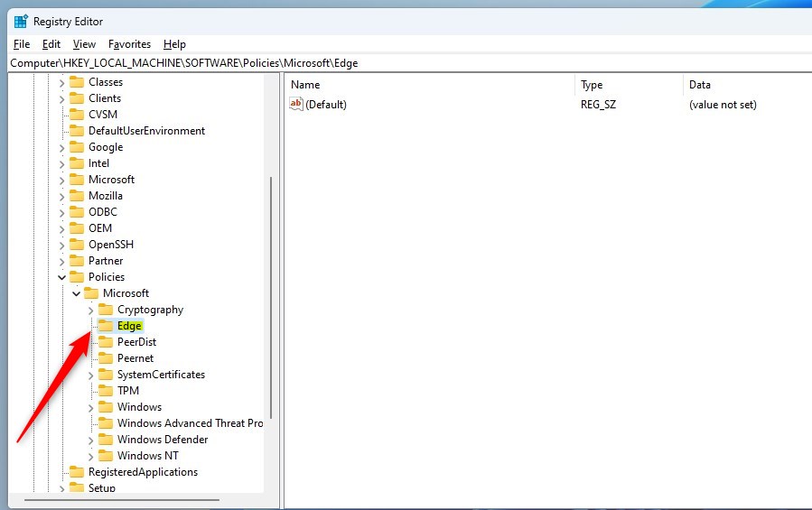Click the registry path address bar
Image resolution: width=812 pixels, height=510 pixels.
pos(409,63)
